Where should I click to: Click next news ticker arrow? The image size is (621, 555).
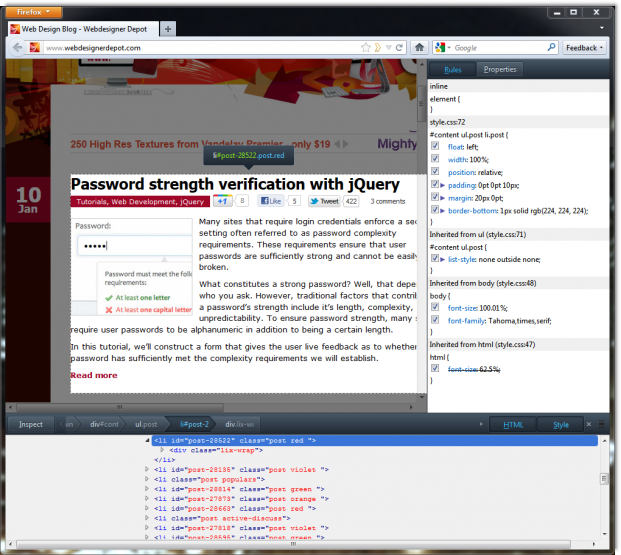pyautogui.click(x=346, y=144)
